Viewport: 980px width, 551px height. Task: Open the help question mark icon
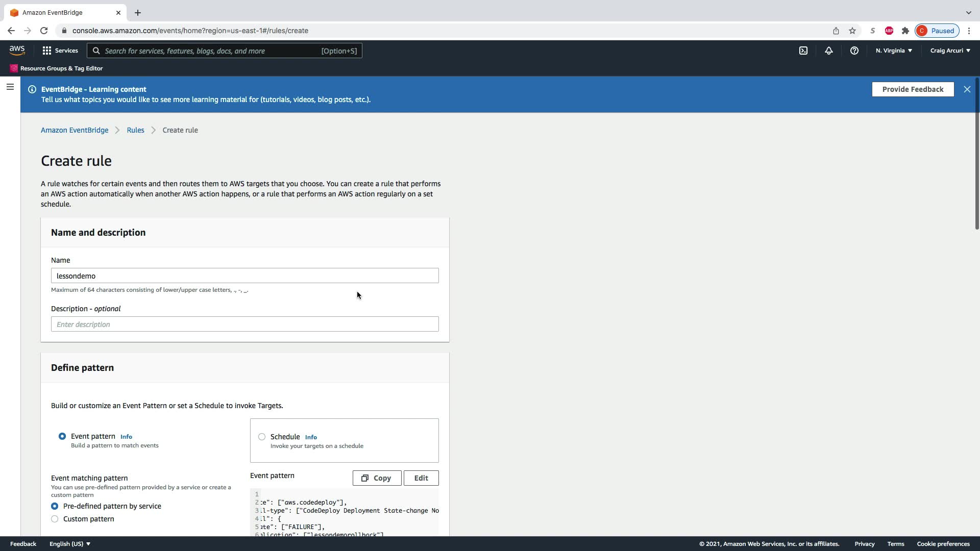click(x=854, y=51)
